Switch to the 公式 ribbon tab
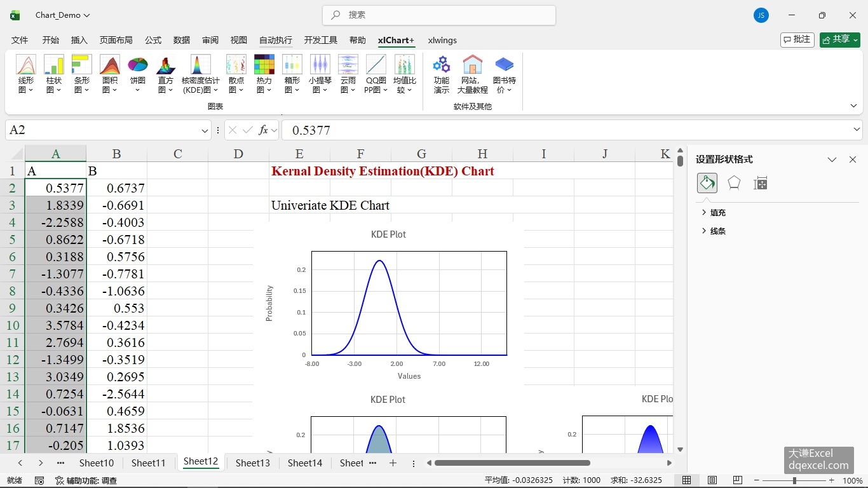 coord(153,40)
